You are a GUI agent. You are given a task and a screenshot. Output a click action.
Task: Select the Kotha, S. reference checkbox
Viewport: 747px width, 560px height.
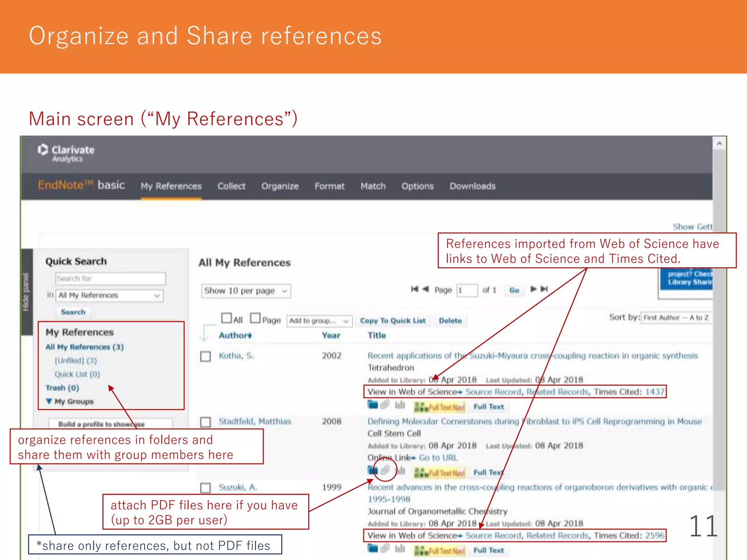pos(206,356)
